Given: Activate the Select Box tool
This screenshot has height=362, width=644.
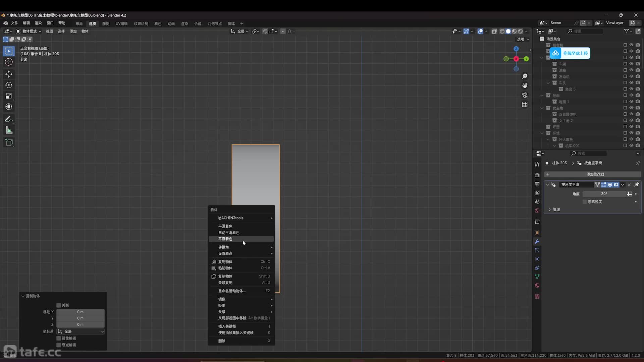Looking at the screenshot, I should point(9,51).
